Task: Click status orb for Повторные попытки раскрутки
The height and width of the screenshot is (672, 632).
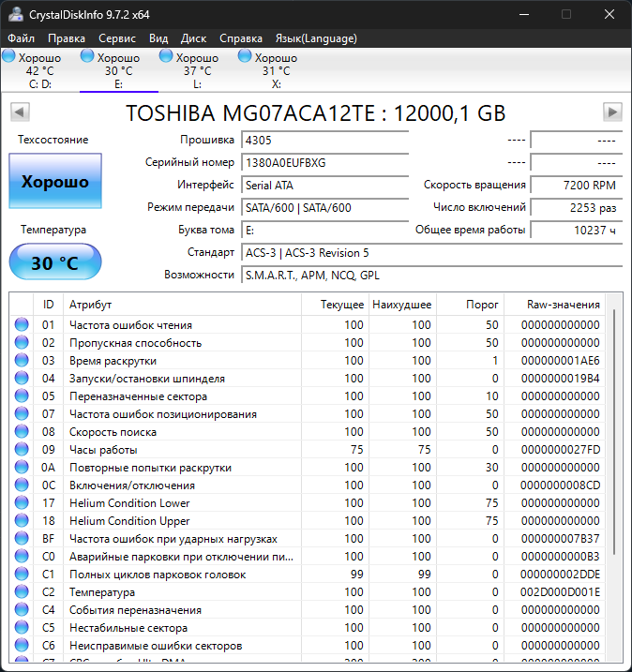Action: (22, 467)
